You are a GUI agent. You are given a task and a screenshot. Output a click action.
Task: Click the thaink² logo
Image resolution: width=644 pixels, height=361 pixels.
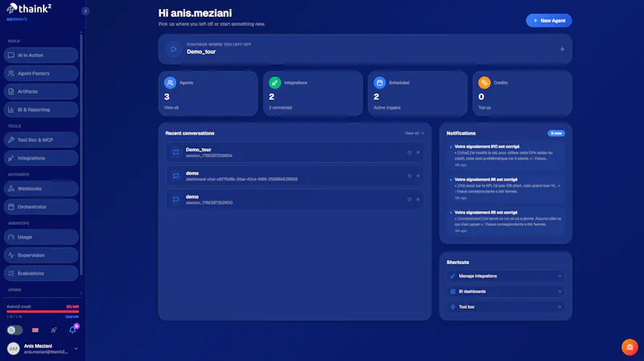(x=29, y=9)
